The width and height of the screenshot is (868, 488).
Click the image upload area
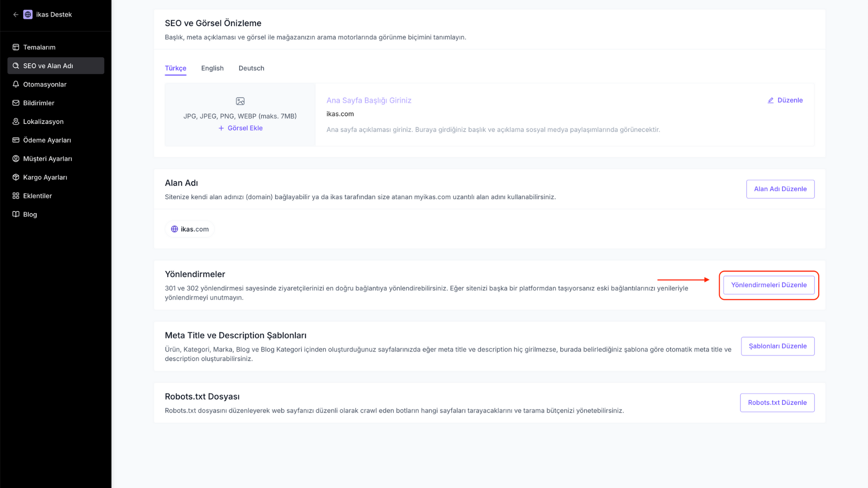click(x=240, y=115)
